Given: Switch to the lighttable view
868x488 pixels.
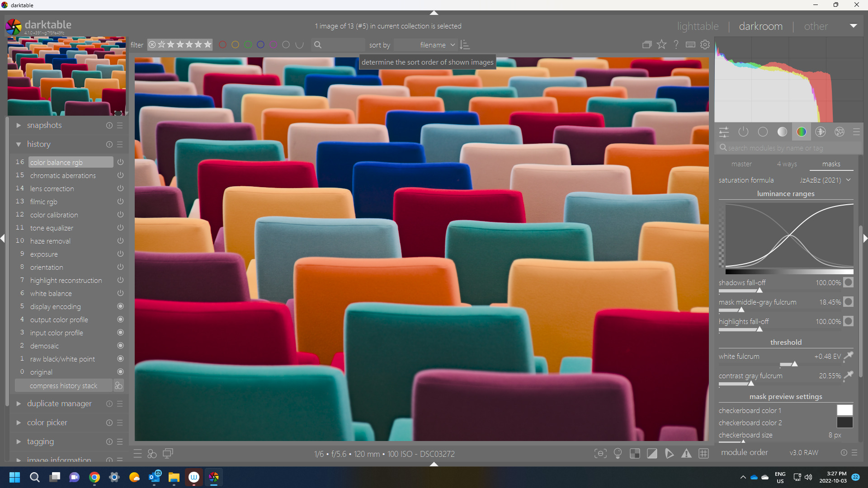Looking at the screenshot, I should (698, 26).
